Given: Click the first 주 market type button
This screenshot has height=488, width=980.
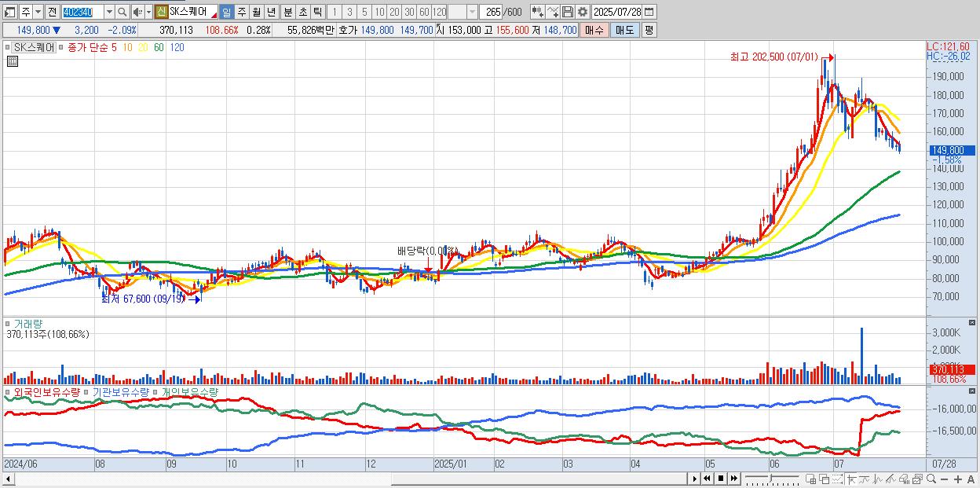Looking at the screenshot, I should pos(25,12).
